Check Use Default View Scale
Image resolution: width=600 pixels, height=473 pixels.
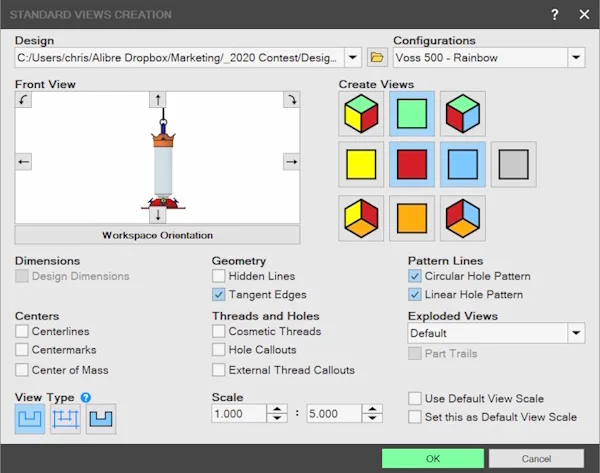coord(414,398)
